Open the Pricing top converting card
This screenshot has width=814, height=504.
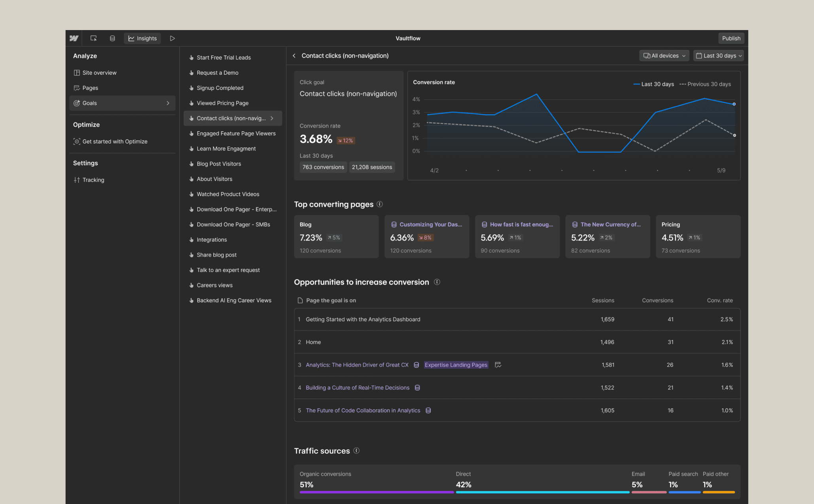coord(698,237)
